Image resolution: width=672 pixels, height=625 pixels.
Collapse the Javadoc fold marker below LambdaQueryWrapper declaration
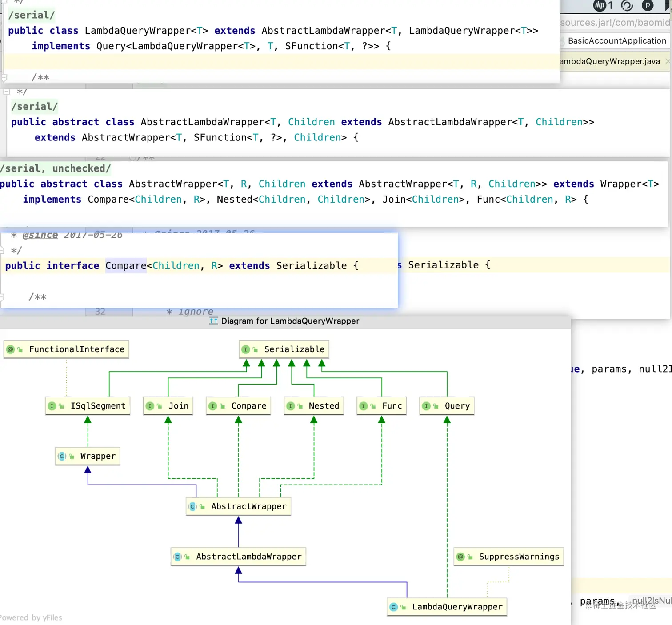(4, 77)
